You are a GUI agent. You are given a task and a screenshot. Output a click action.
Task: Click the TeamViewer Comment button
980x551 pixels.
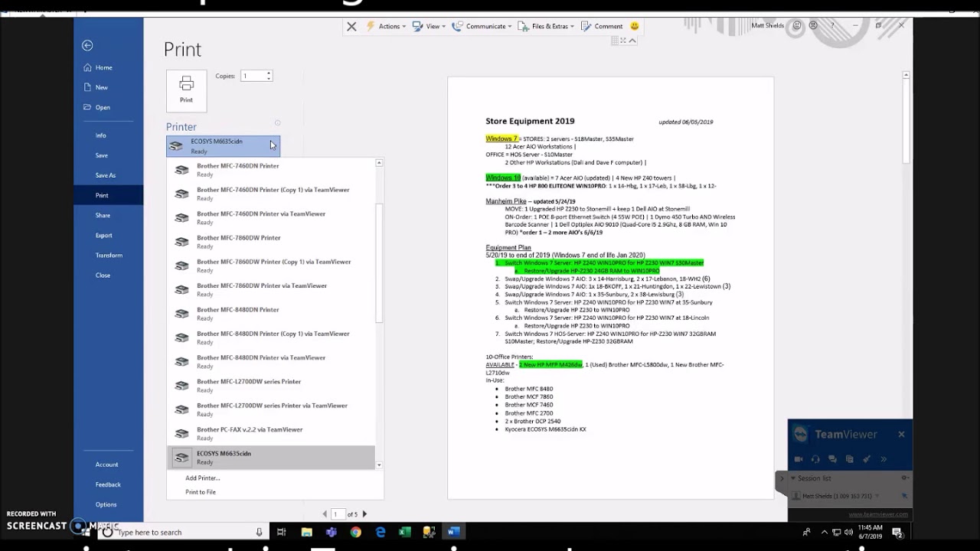602,26
